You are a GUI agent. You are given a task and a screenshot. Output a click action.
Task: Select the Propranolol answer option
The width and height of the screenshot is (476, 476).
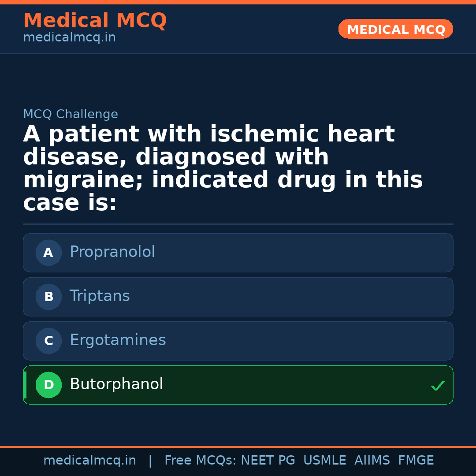point(238,253)
